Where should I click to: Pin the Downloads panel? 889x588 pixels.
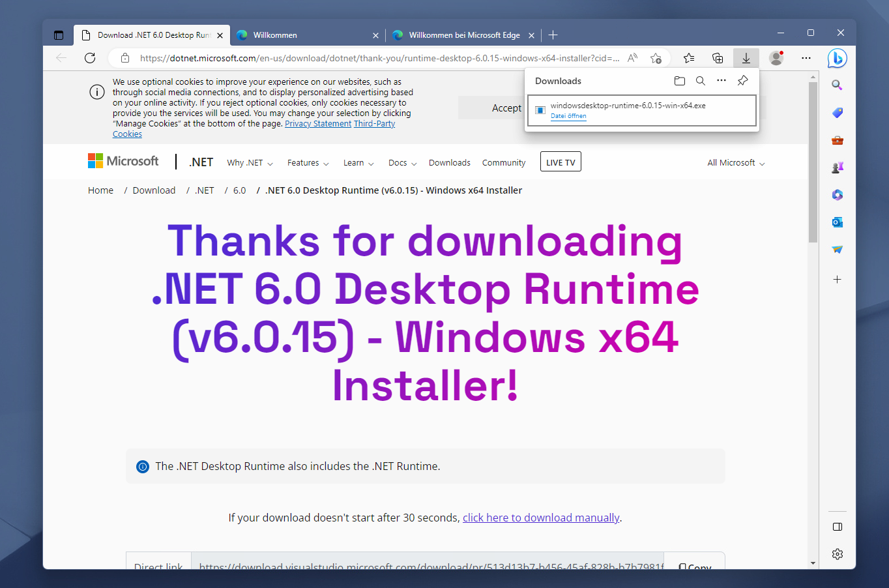coord(742,81)
